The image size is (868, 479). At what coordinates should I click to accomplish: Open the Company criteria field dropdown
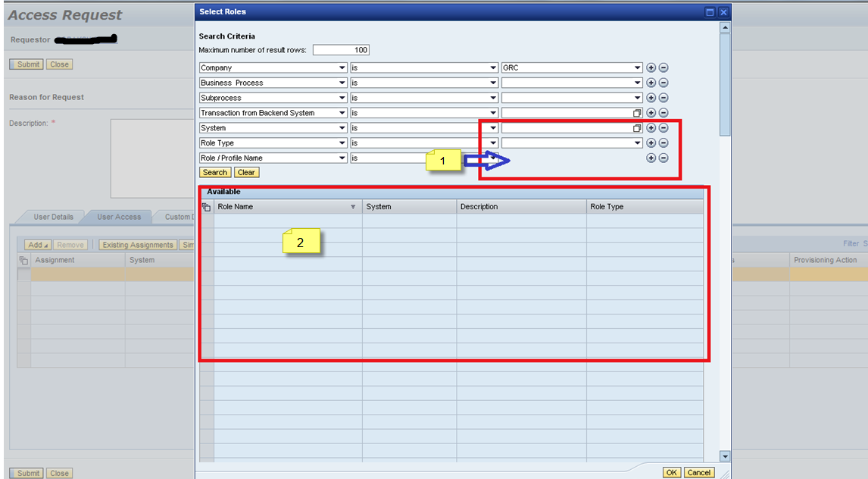(342, 67)
